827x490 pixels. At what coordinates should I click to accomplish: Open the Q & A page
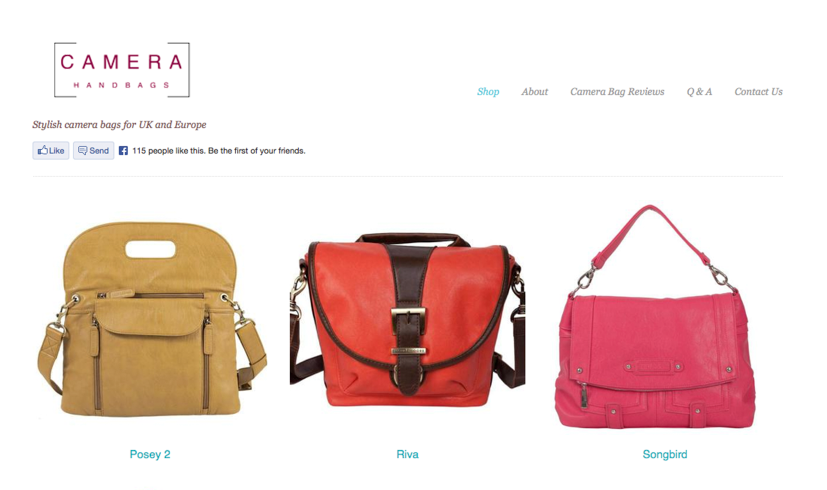click(699, 92)
